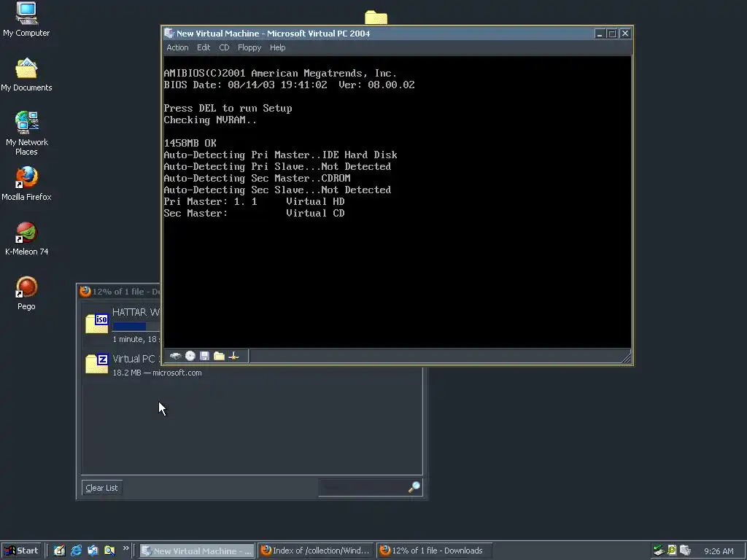The height and width of the screenshot is (560, 747).
Task: Click '18.2 MB — microsoft.com' text in Downloads
Action: (157, 373)
